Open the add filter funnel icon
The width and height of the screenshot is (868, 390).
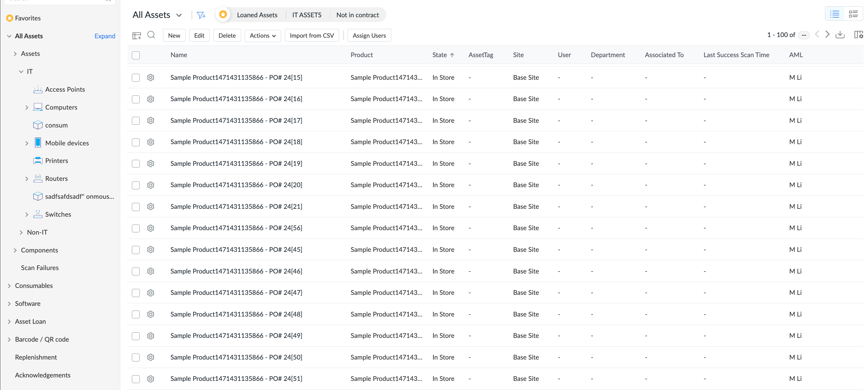(201, 15)
